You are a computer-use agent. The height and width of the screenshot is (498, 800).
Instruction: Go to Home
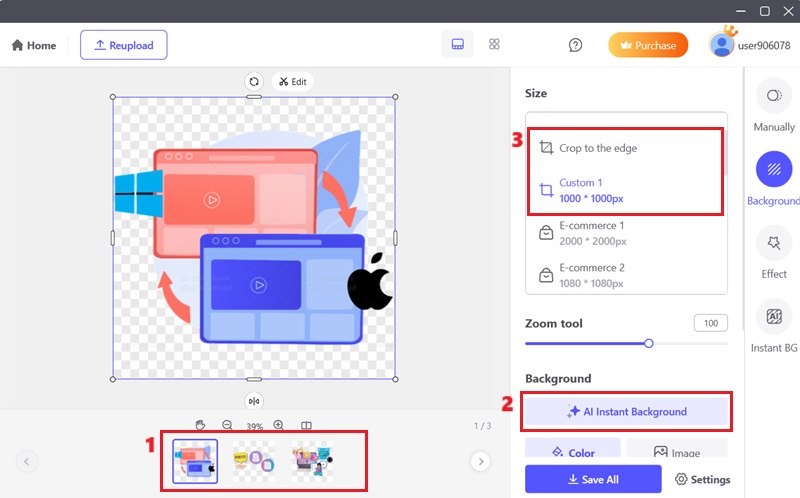[34, 45]
